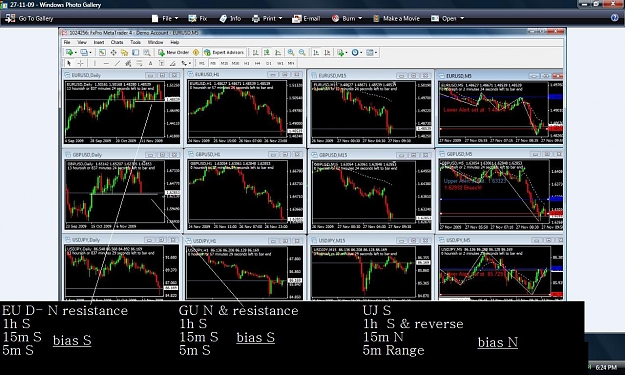Viewport: 625px width, 375px height.
Task: Expand the New Chart dropdown arrow
Action: pos(76,52)
